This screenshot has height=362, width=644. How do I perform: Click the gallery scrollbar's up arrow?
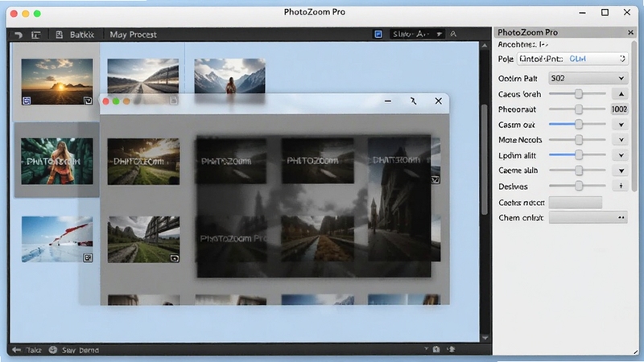click(x=485, y=46)
